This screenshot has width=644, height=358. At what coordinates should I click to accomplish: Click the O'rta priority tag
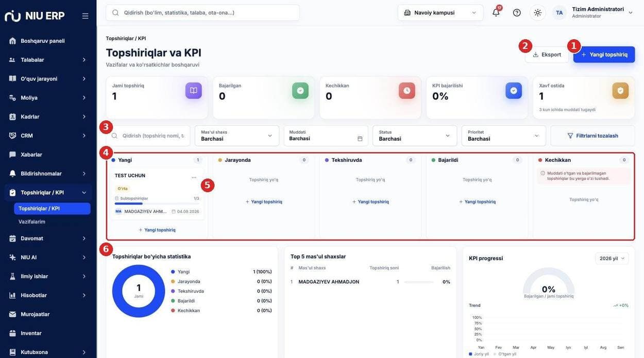(123, 189)
